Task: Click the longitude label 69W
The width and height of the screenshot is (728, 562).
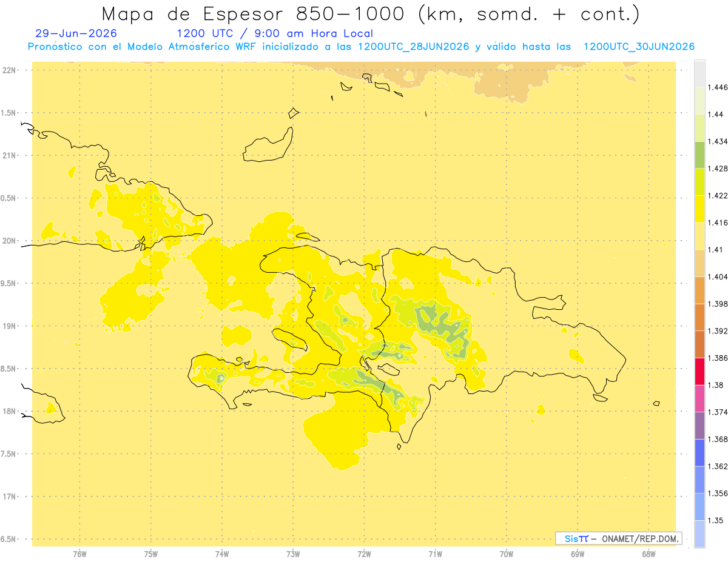Action: coord(578,554)
